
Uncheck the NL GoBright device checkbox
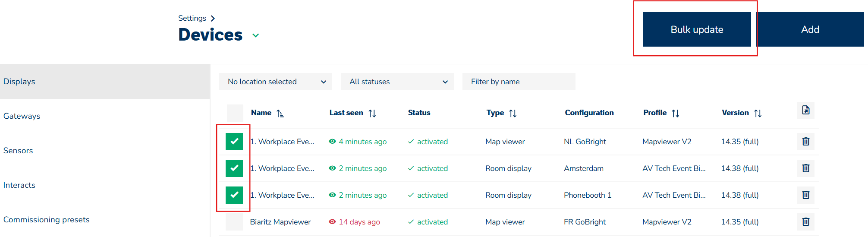pyautogui.click(x=234, y=142)
